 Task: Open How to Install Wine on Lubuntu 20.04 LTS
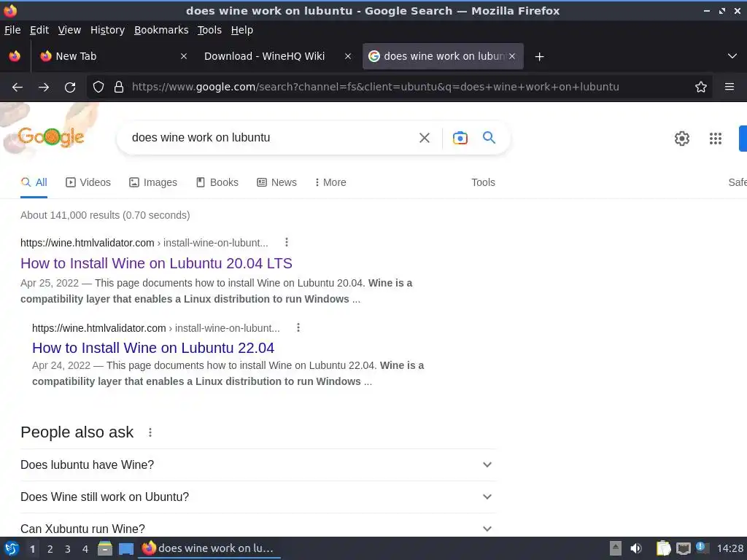click(x=156, y=263)
